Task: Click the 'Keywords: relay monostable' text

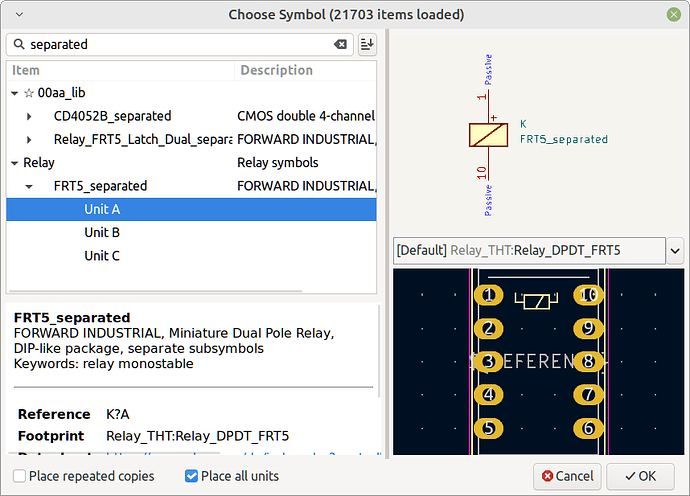Action: (103, 364)
